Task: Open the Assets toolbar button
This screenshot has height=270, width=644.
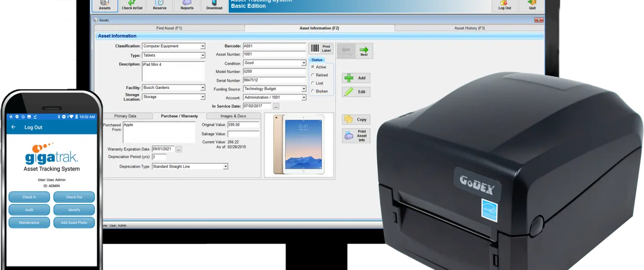Action: (x=105, y=6)
